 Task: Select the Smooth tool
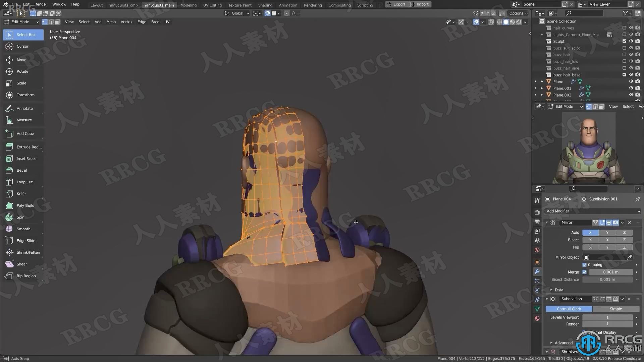23,229
